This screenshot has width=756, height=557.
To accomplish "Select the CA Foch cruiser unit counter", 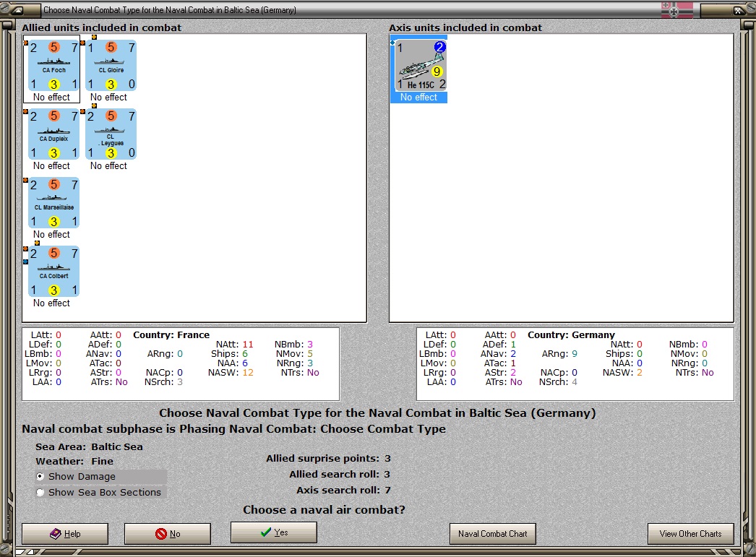I will coord(53,66).
